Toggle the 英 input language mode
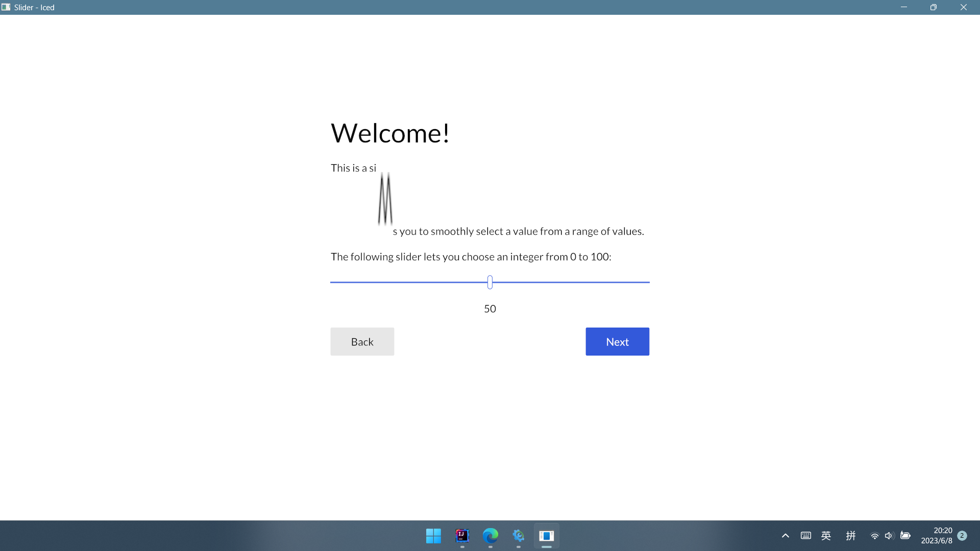Viewport: 980px width, 551px height. click(x=826, y=536)
